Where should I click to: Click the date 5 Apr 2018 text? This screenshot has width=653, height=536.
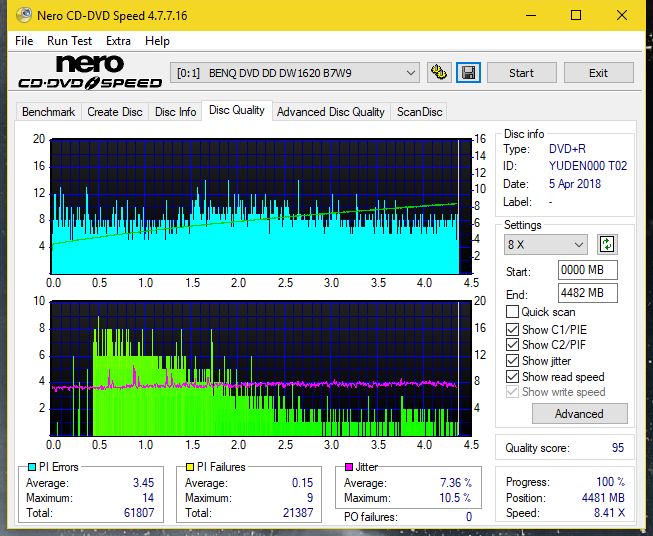tap(575, 184)
